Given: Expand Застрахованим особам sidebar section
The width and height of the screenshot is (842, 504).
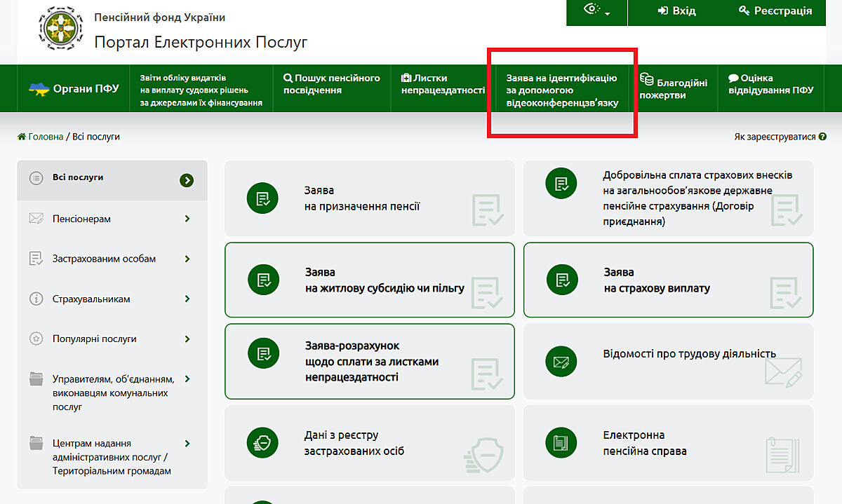Looking at the screenshot, I should coord(187,259).
